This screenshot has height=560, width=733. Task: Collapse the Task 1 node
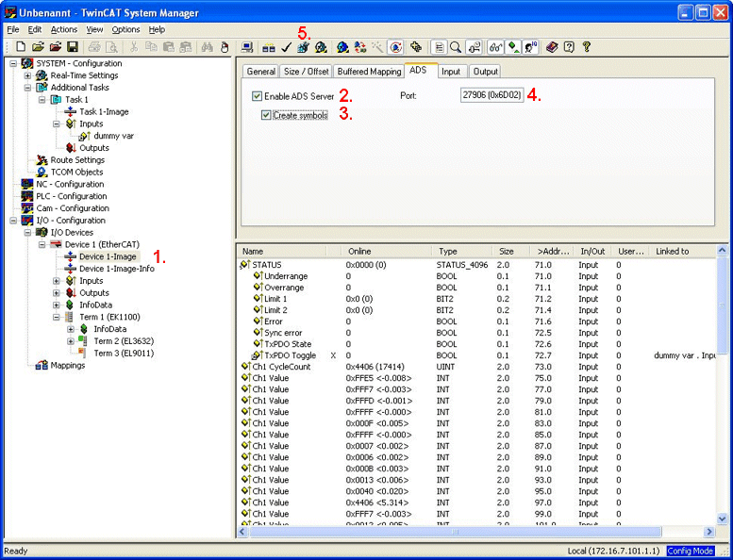[42, 100]
